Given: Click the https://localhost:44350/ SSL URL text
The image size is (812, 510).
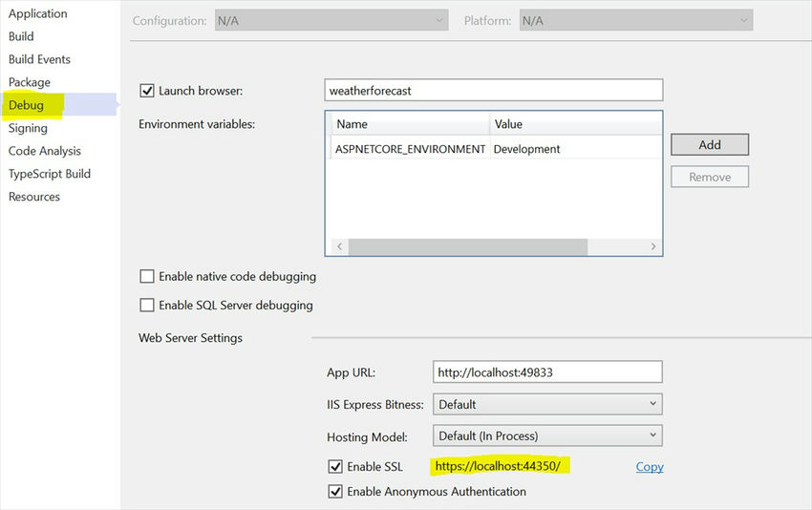Looking at the screenshot, I should tap(498, 466).
